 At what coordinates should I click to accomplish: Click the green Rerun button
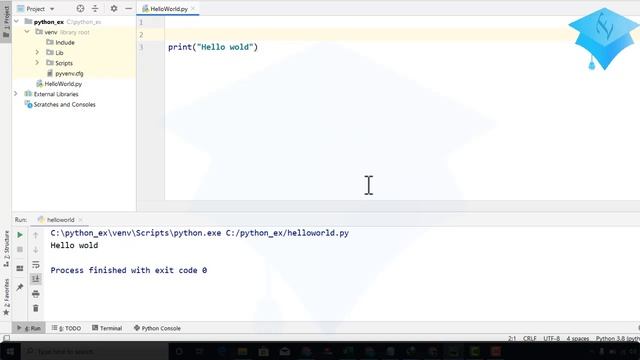click(x=20, y=235)
